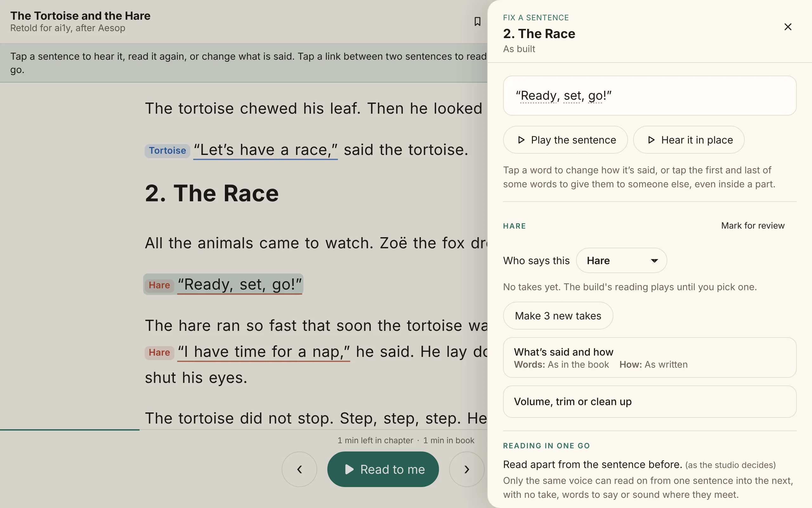812x508 pixels.
Task: Start the Read to me playback
Action: click(383, 469)
